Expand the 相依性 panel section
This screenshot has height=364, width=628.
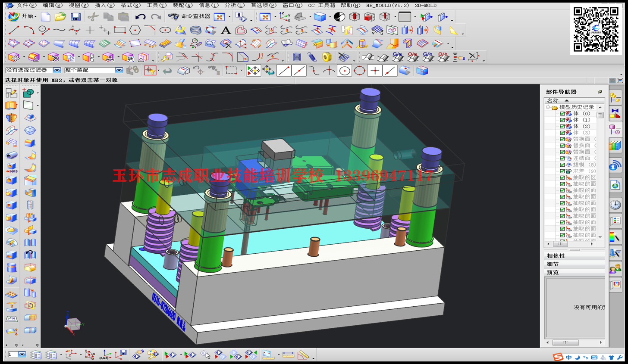[575, 256]
